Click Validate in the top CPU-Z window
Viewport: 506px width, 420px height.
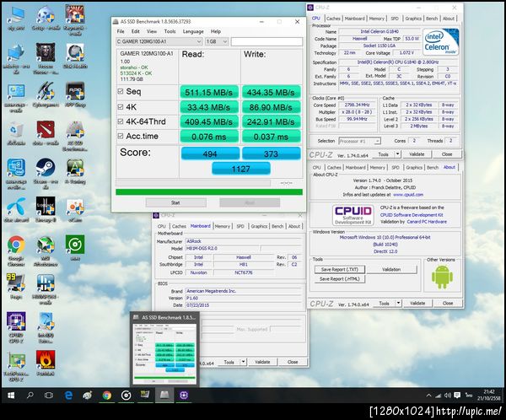tap(417, 154)
